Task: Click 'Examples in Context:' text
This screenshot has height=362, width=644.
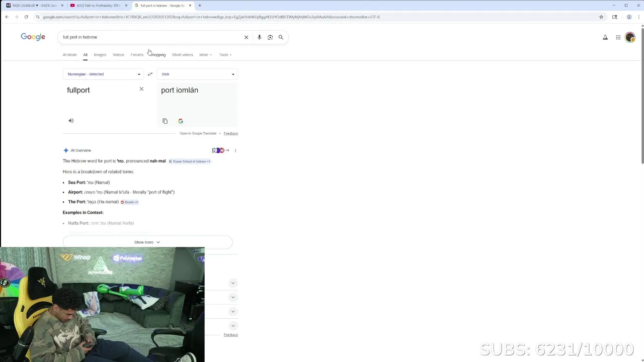Action: pos(83,212)
